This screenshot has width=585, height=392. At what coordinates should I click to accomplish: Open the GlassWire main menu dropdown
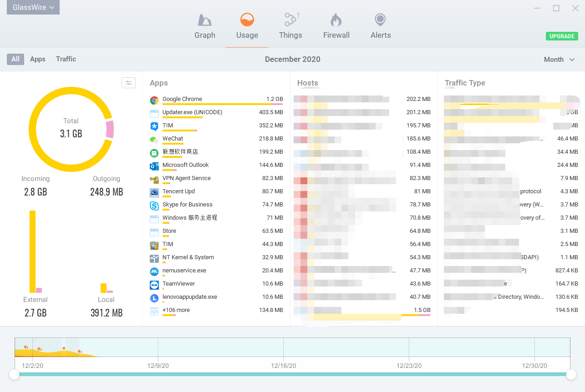point(33,8)
